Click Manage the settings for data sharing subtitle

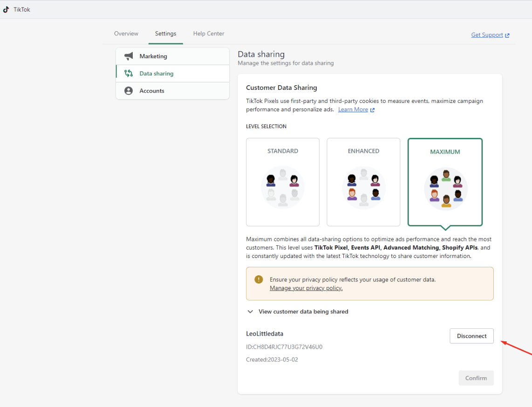tap(286, 63)
